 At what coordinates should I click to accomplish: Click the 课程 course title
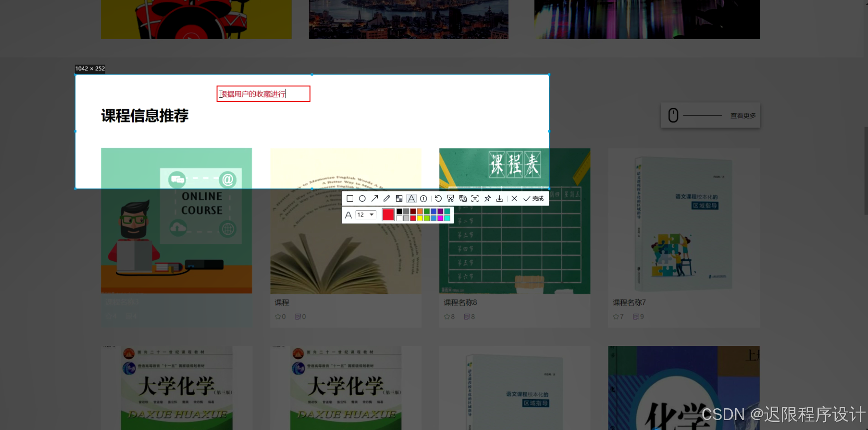click(282, 302)
